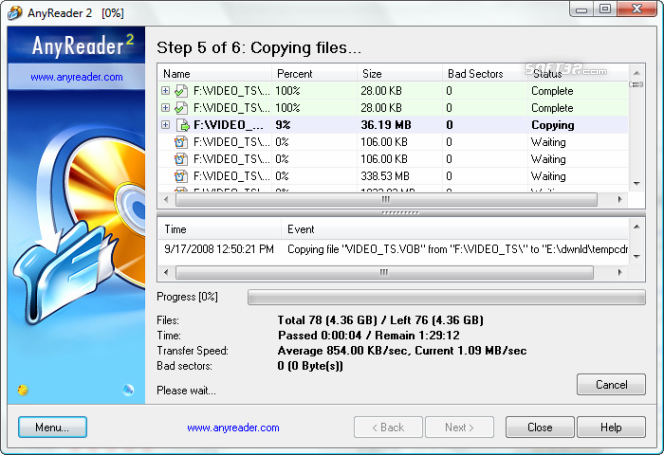Click the waiting icon on the upper 106.00 KB row
664x455 pixels.
pyautogui.click(x=181, y=142)
